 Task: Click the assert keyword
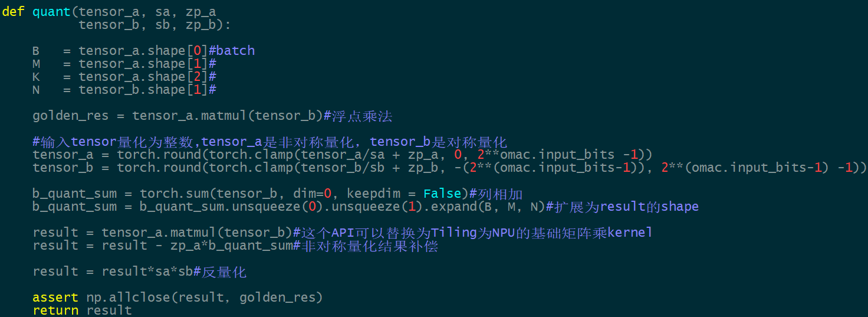(55, 298)
